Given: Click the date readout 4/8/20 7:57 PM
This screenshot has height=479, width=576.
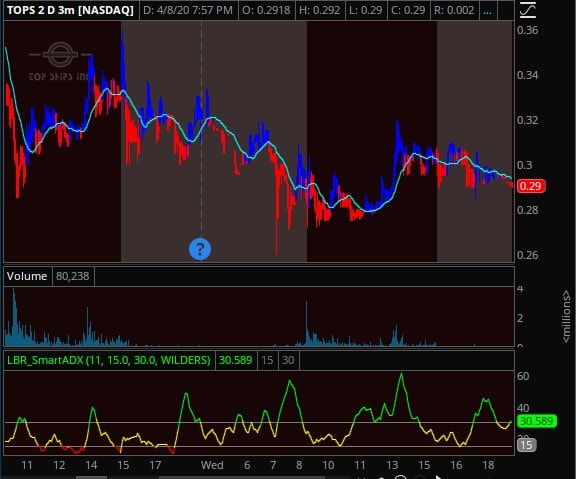Looking at the screenshot, I should tap(188, 10).
